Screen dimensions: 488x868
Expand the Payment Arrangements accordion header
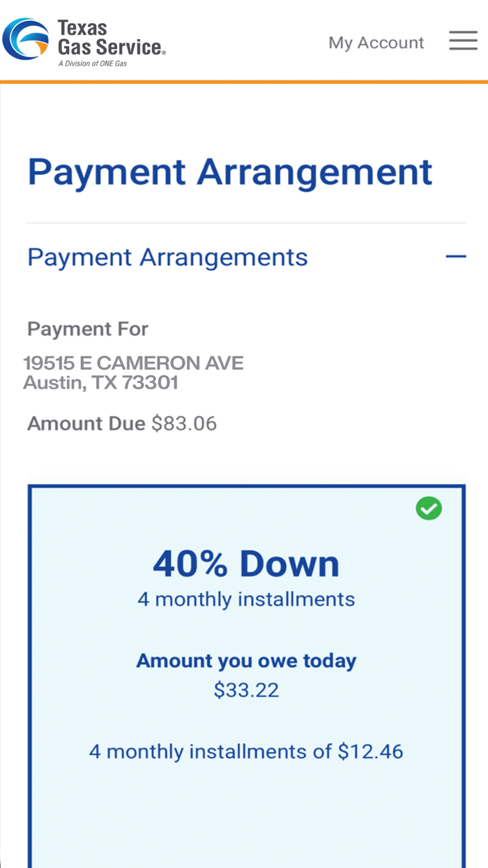click(x=167, y=257)
